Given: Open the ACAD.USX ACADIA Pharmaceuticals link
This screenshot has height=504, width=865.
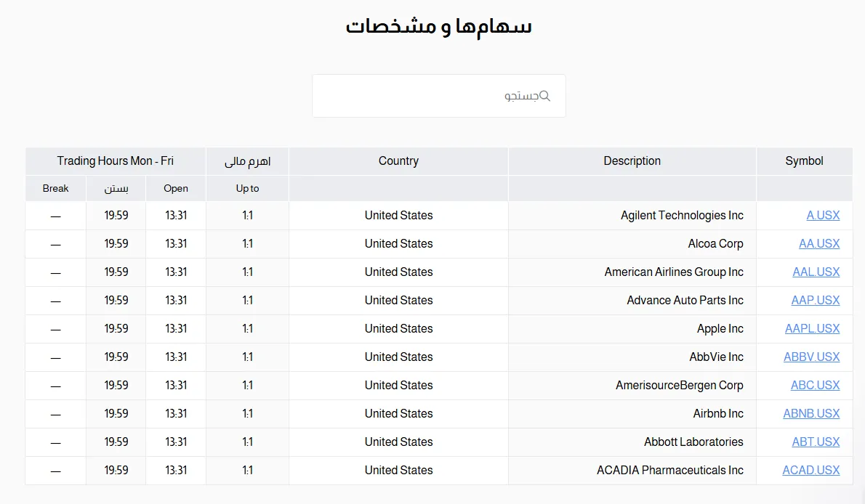Looking at the screenshot, I should 810,470.
